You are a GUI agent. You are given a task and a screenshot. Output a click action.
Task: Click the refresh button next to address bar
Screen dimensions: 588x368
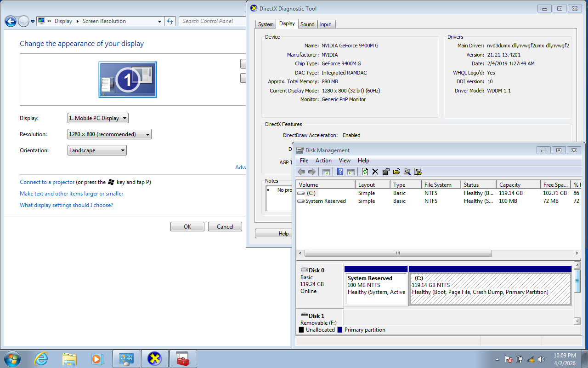click(x=170, y=21)
